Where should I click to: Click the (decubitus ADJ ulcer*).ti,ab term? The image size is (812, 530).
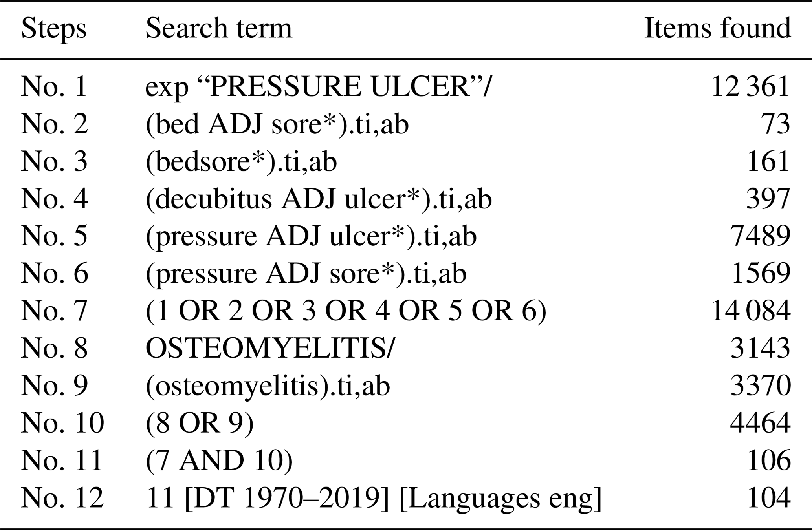tap(319, 199)
